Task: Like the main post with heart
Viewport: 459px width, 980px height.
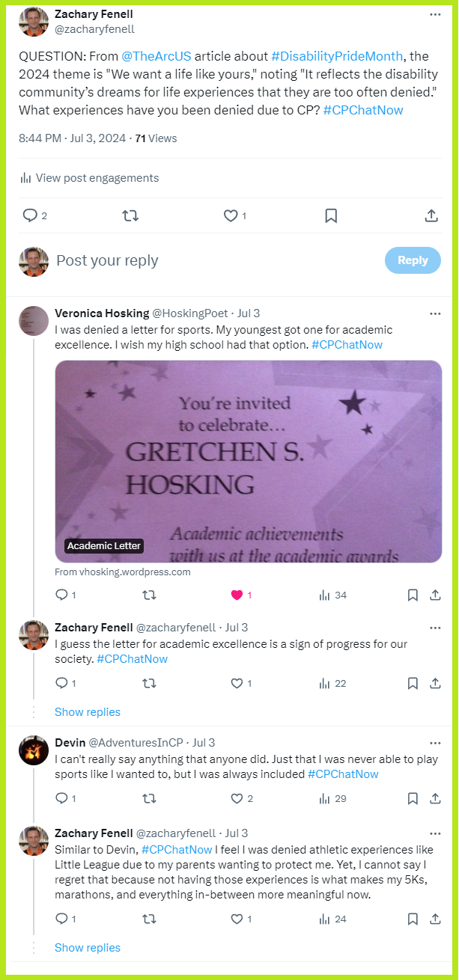Action: pyautogui.click(x=231, y=216)
